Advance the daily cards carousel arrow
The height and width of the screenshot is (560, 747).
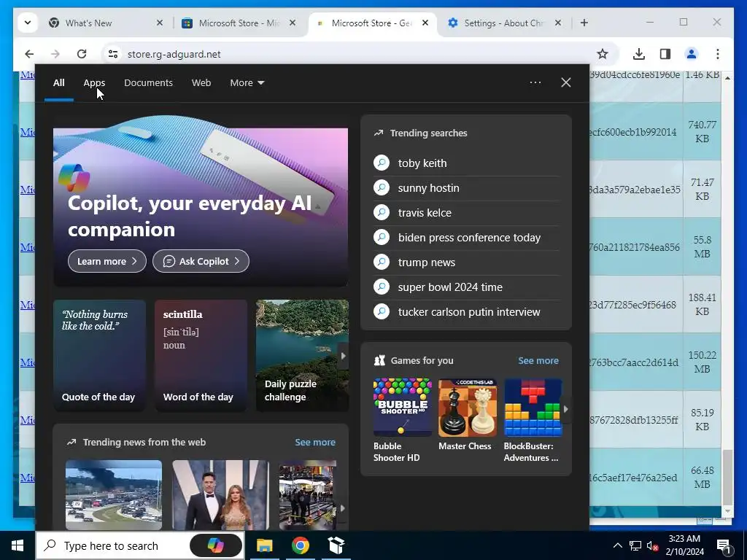tap(343, 356)
